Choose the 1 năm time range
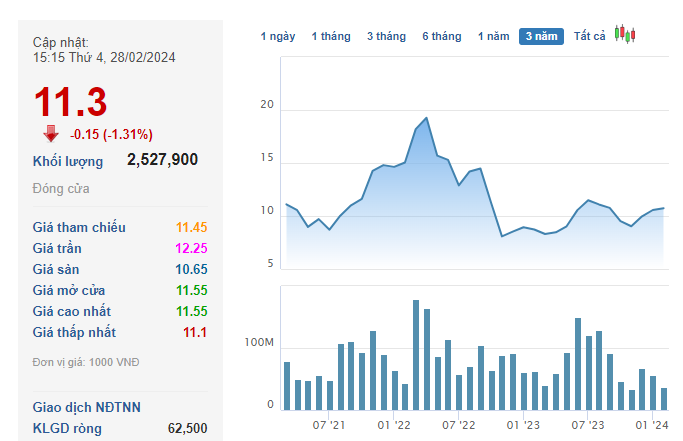The width and height of the screenshot is (683, 441). point(493,37)
